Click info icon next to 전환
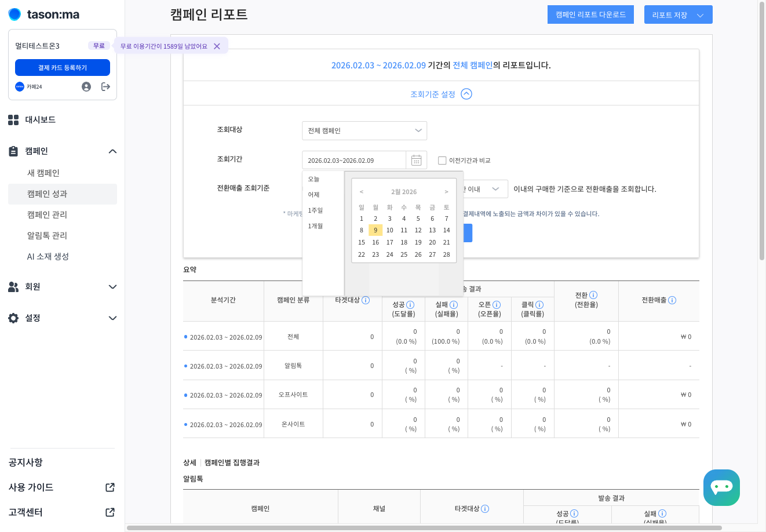 pos(593,295)
